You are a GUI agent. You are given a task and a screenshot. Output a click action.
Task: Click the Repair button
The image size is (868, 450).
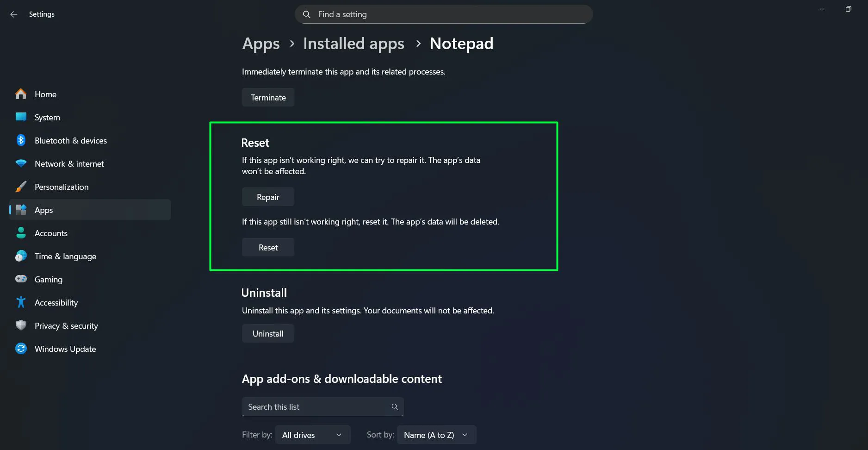pos(268,197)
